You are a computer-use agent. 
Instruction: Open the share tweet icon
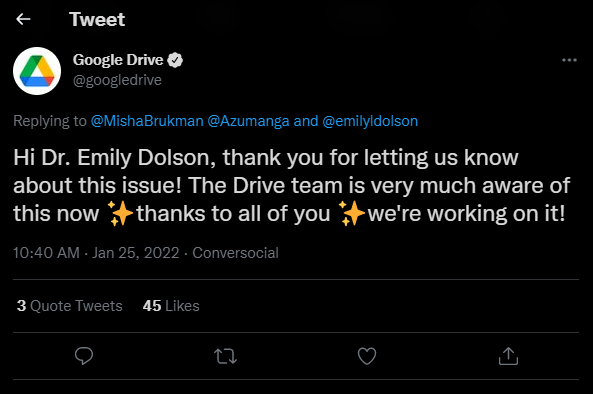(x=508, y=356)
